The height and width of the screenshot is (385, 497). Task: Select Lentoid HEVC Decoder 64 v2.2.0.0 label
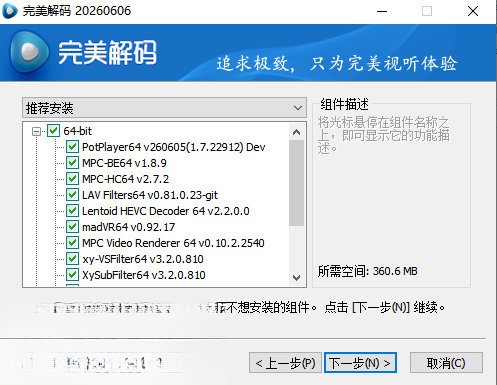pos(166,211)
